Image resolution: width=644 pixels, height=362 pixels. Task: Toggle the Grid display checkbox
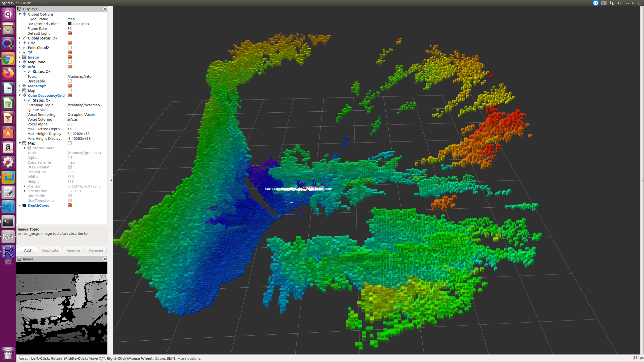(x=69, y=43)
